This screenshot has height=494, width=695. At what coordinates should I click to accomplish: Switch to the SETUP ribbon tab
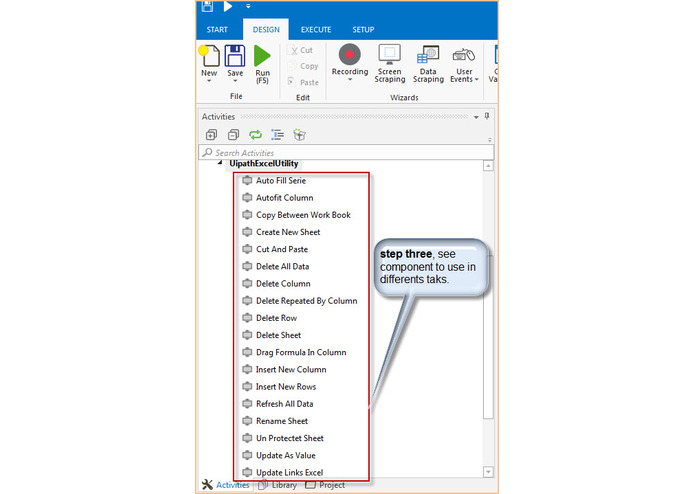[363, 30]
